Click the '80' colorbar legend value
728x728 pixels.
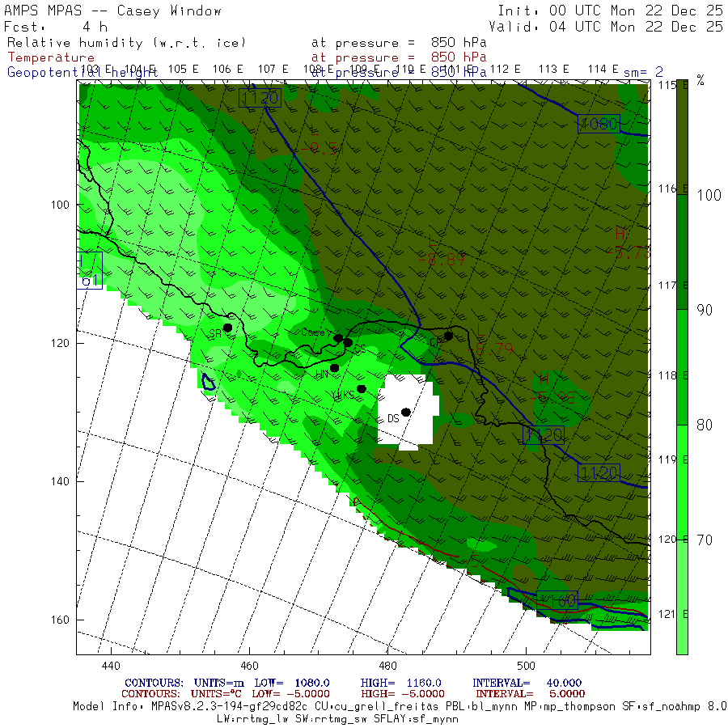pyautogui.click(x=705, y=425)
